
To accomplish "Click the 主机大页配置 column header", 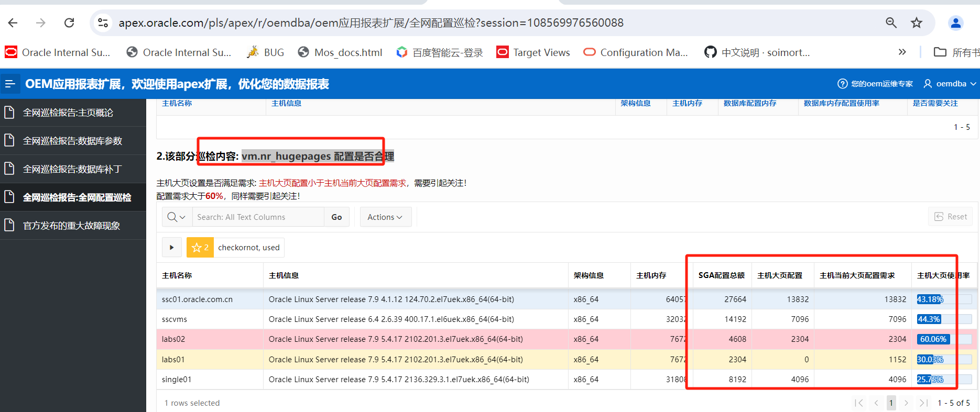I will tap(780, 275).
